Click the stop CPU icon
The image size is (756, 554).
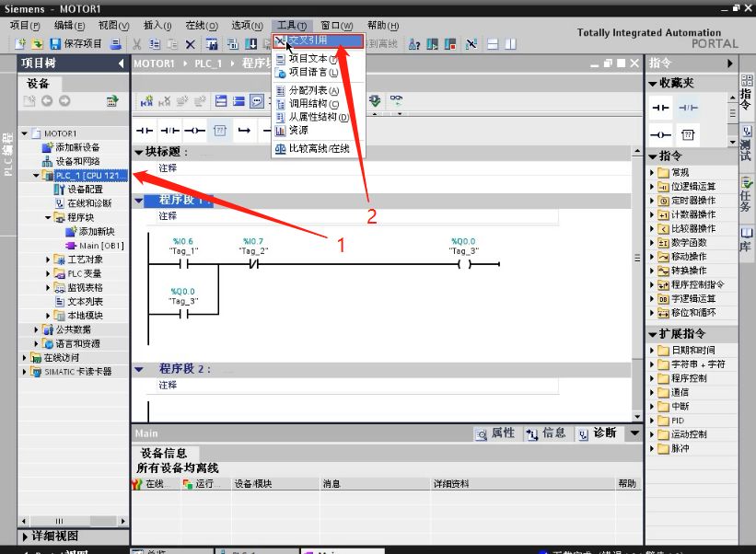(x=450, y=44)
